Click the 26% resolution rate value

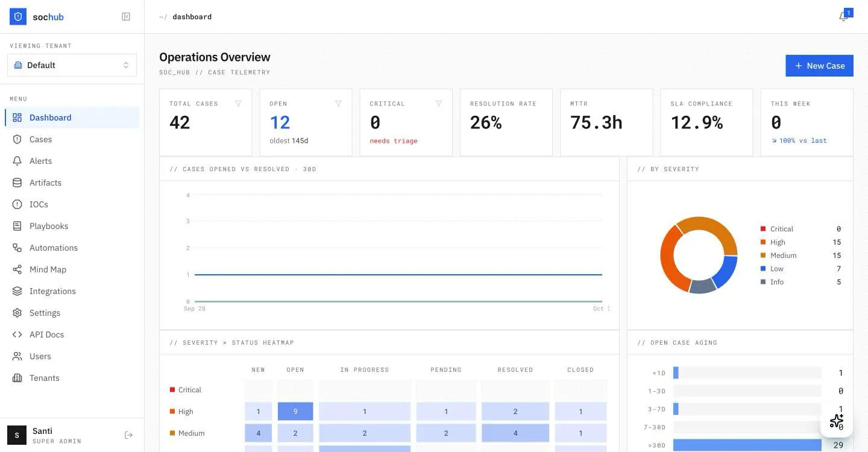pyautogui.click(x=486, y=122)
